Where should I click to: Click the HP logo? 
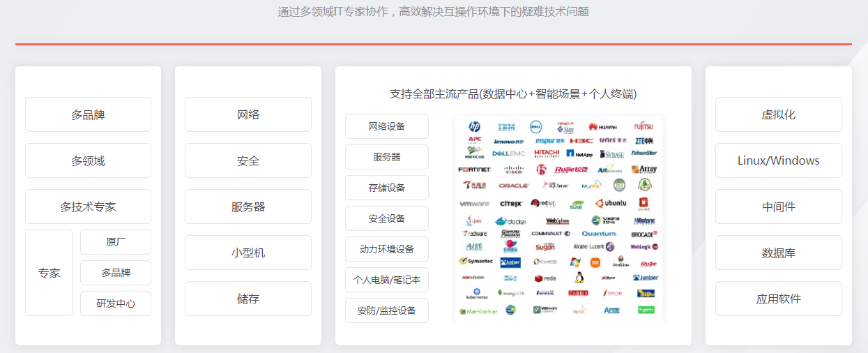[474, 127]
